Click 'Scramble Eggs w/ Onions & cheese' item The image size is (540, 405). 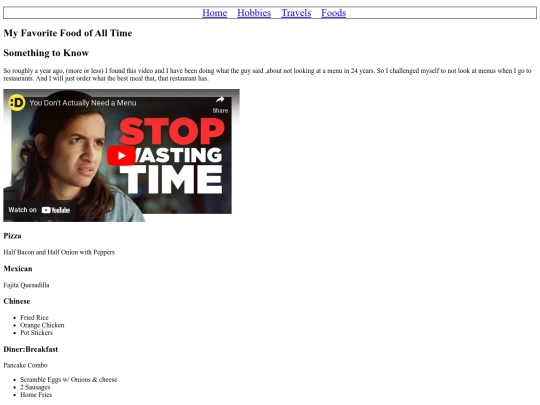[69, 380]
